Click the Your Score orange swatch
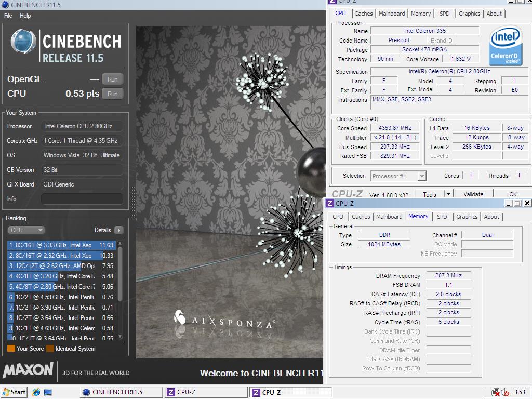 coord(11,349)
